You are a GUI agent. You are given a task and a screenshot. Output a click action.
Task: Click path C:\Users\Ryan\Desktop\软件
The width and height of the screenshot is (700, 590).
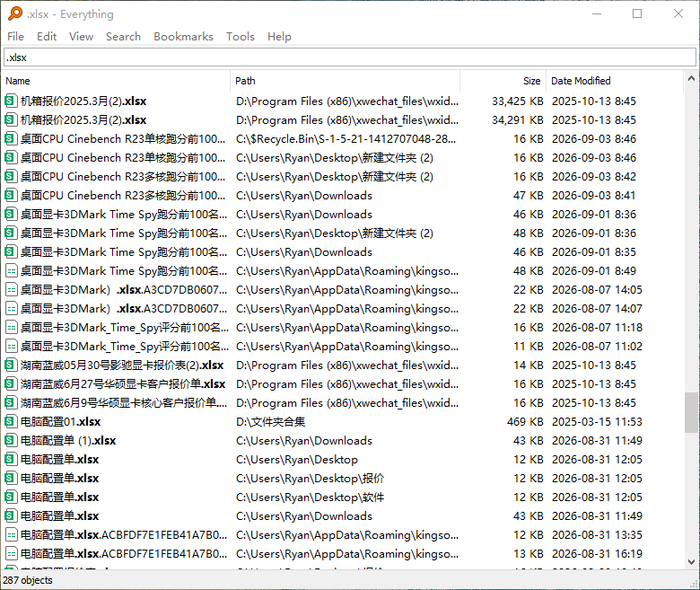(310, 498)
